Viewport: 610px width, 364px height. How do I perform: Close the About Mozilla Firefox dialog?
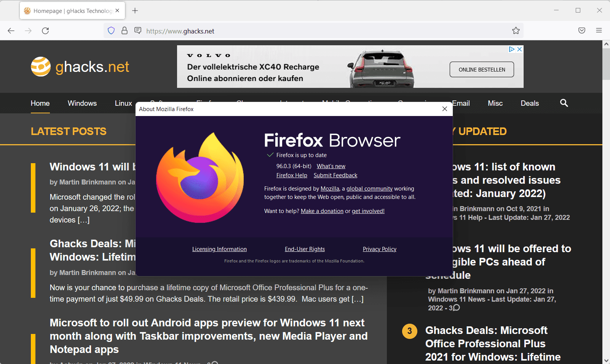pyautogui.click(x=445, y=109)
